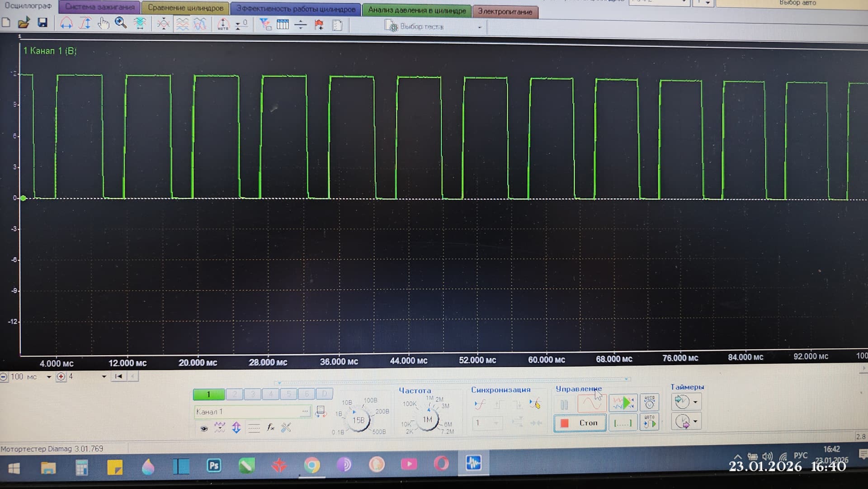Click the add flag marker icon
Viewport: 868px width, 489px height.
point(319,25)
